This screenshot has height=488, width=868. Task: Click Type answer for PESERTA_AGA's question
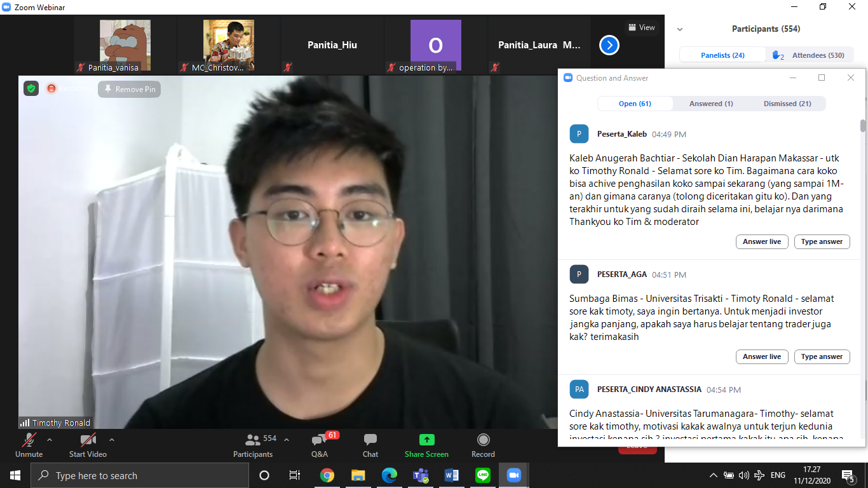tap(822, 356)
